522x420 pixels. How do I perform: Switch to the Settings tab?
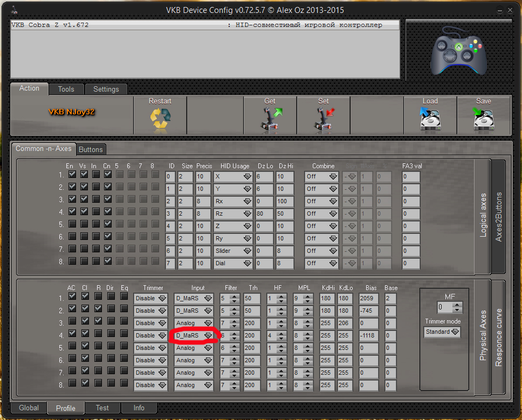(x=106, y=89)
